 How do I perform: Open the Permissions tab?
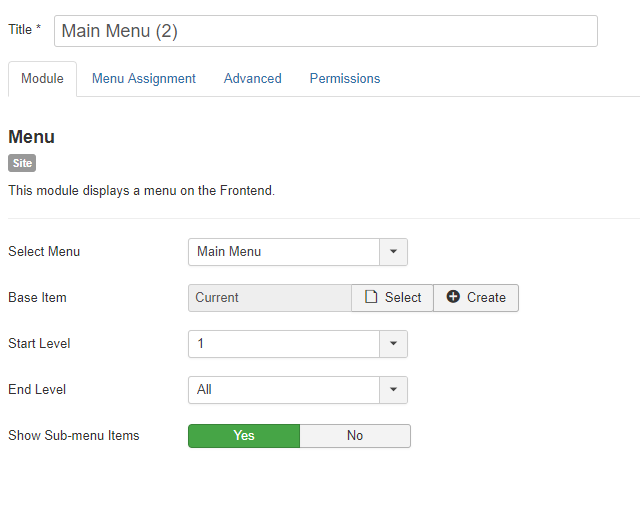click(345, 78)
